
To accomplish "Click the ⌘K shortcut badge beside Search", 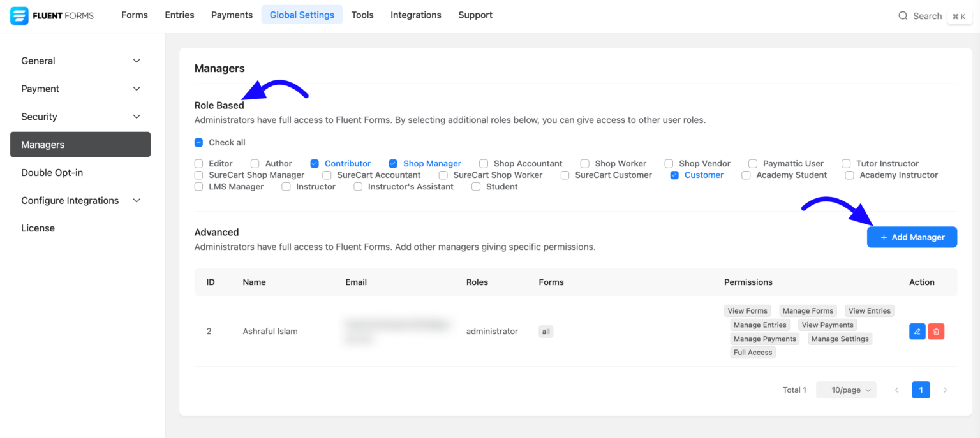I will click(960, 17).
